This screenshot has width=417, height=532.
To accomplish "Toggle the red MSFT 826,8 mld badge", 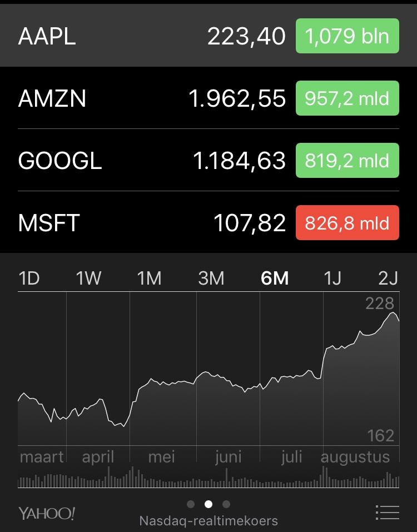I will [347, 223].
